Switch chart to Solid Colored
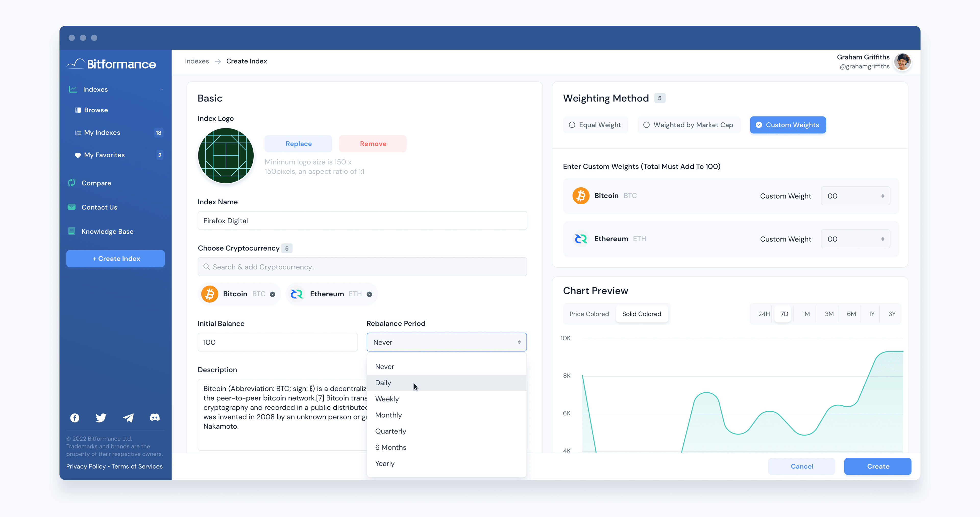This screenshot has height=517, width=980. pos(642,314)
